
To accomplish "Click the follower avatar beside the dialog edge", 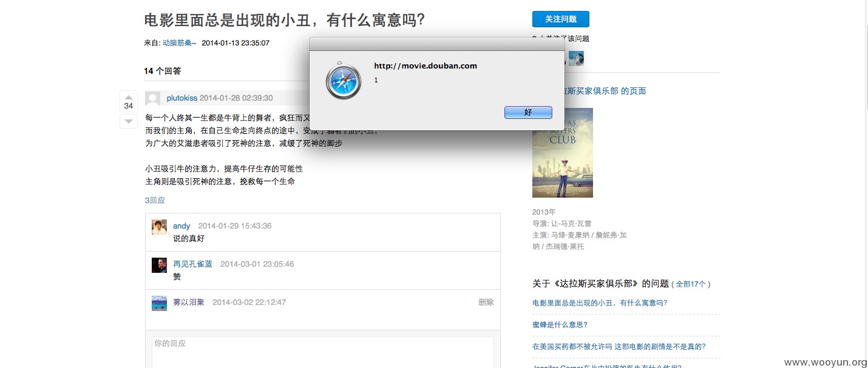I will pyautogui.click(x=576, y=58).
